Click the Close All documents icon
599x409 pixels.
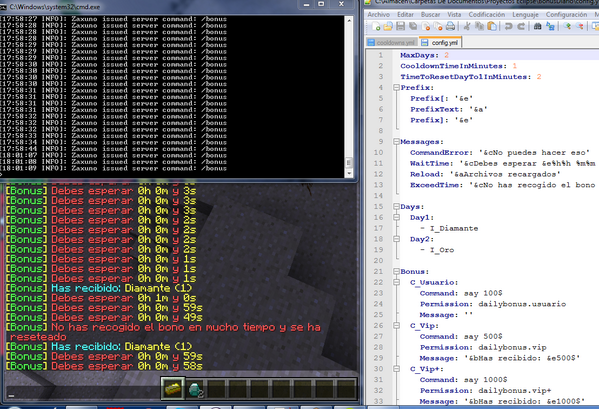pos(438,26)
